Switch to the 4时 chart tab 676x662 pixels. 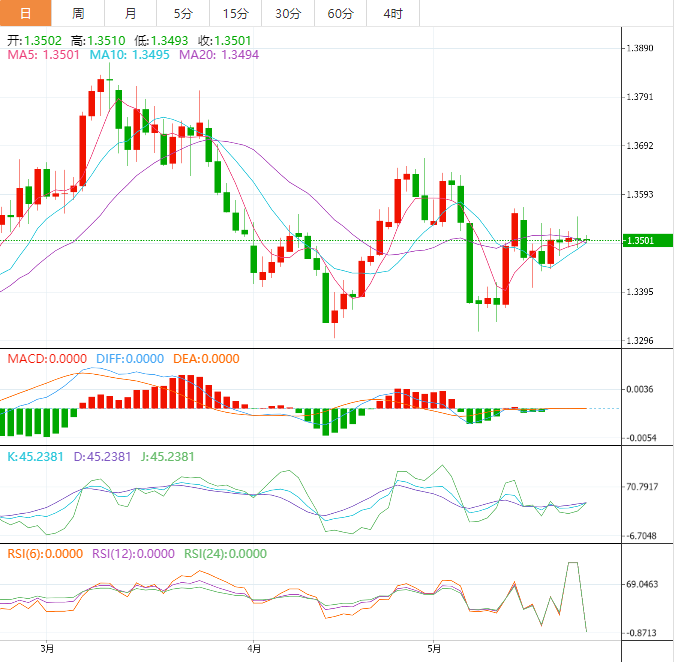point(393,13)
